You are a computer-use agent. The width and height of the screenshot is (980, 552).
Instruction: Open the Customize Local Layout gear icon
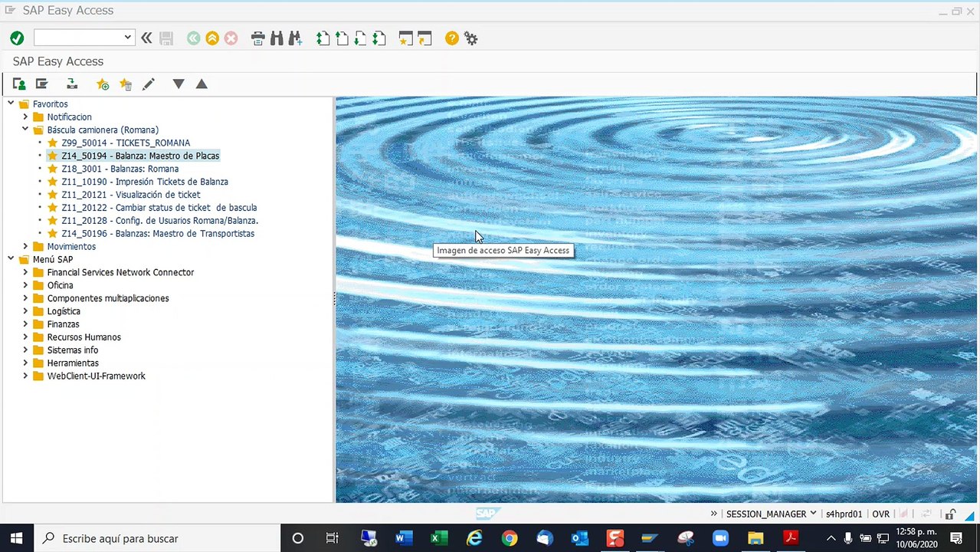[x=470, y=38]
